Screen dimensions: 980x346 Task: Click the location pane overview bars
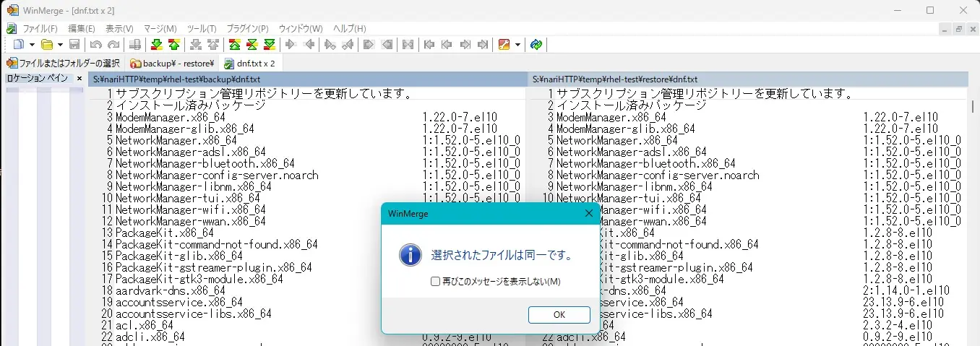(x=44, y=217)
